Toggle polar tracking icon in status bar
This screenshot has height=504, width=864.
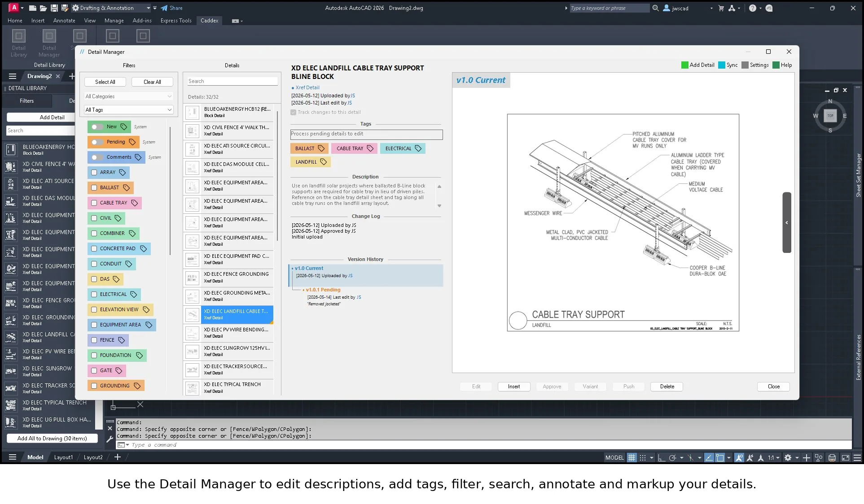pyautogui.click(x=672, y=457)
